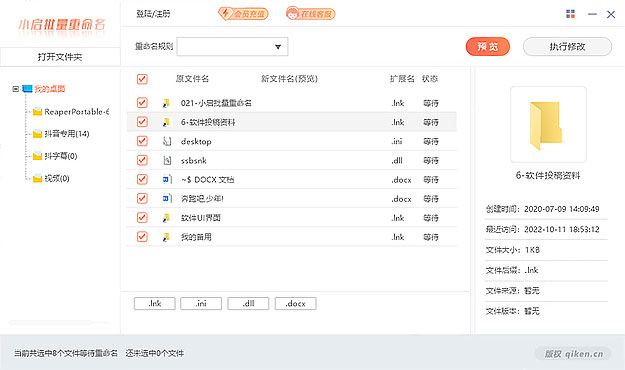This screenshot has width=625, height=370.
Task: Select 我的桌面 tree label
Action: 49,89
